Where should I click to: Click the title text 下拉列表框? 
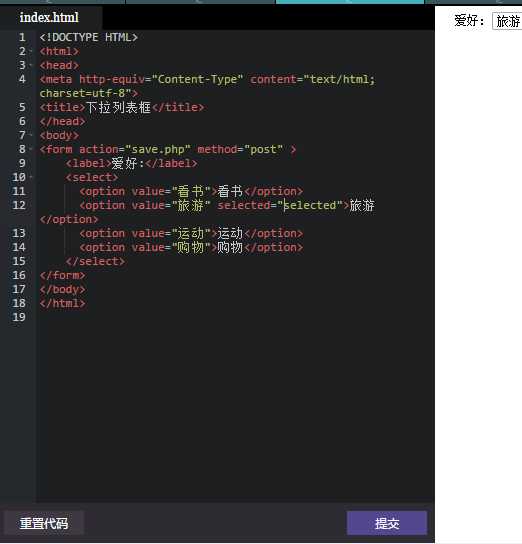118,107
